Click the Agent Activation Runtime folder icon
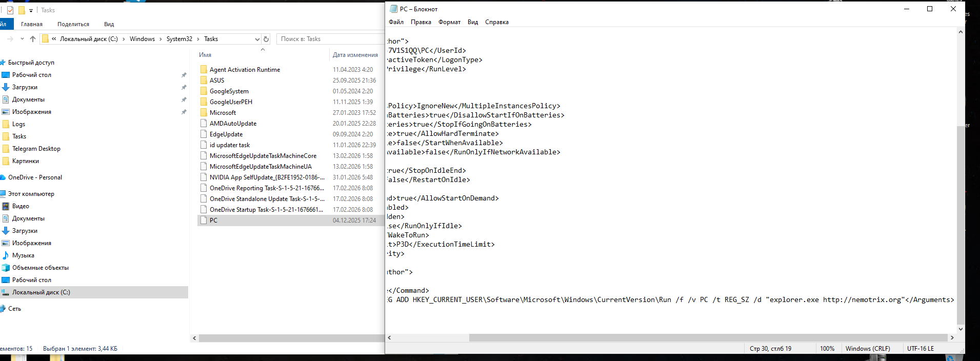Image resolution: width=980 pixels, height=361 pixels. click(204, 70)
